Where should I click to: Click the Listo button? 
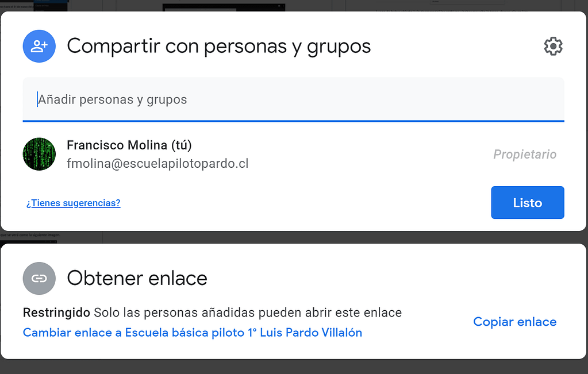click(x=527, y=202)
